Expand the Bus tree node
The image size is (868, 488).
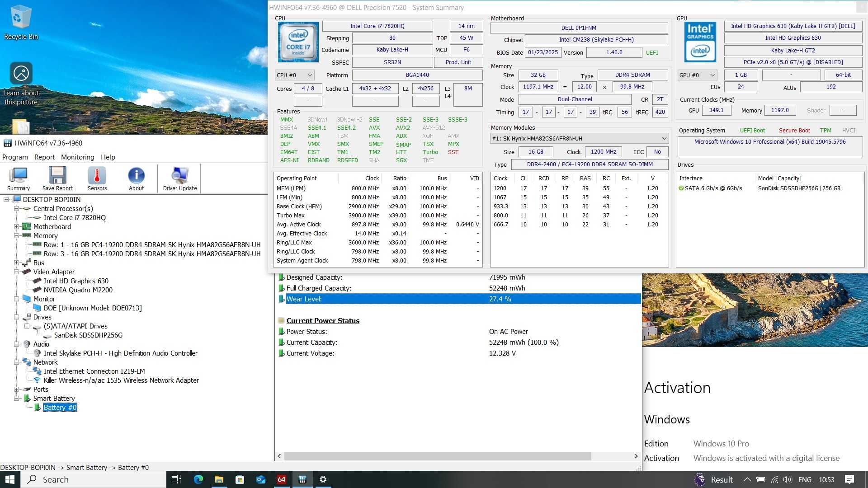point(16,263)
